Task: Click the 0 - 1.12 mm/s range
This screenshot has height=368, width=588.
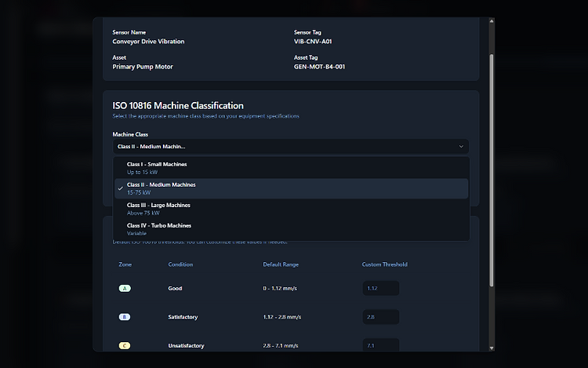Action: tap(280, 288)
